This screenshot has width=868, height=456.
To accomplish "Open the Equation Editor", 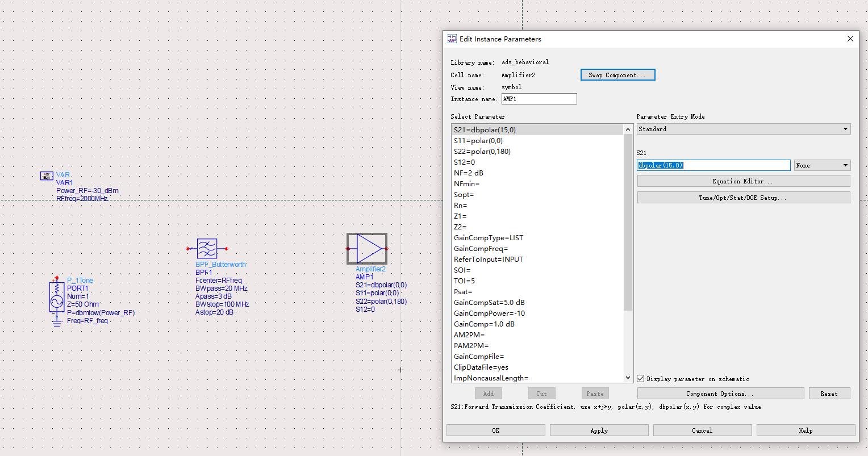I will click(744, 181).
